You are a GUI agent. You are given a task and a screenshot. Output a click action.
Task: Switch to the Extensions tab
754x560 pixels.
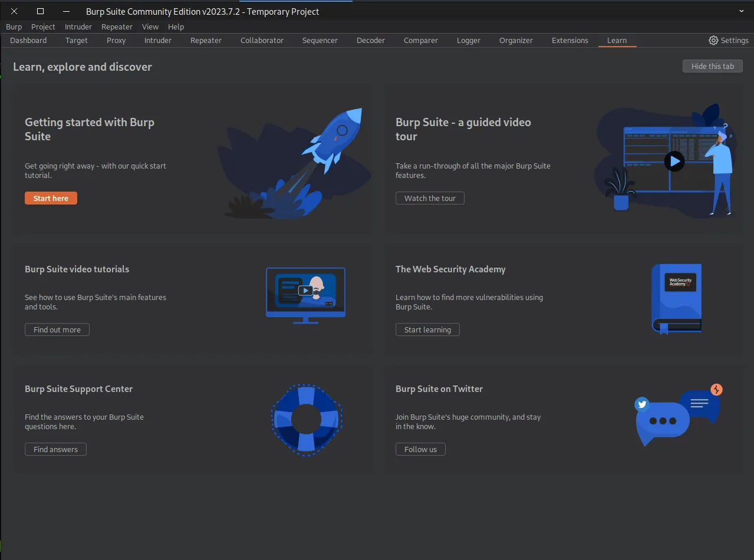click(x=569, y=41)
